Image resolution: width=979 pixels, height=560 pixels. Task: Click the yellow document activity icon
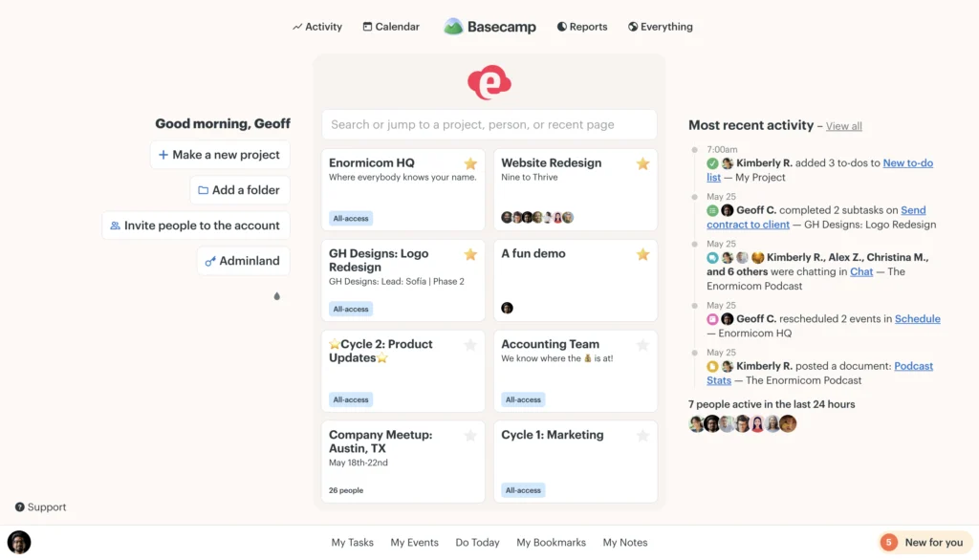tap(712, 366)
